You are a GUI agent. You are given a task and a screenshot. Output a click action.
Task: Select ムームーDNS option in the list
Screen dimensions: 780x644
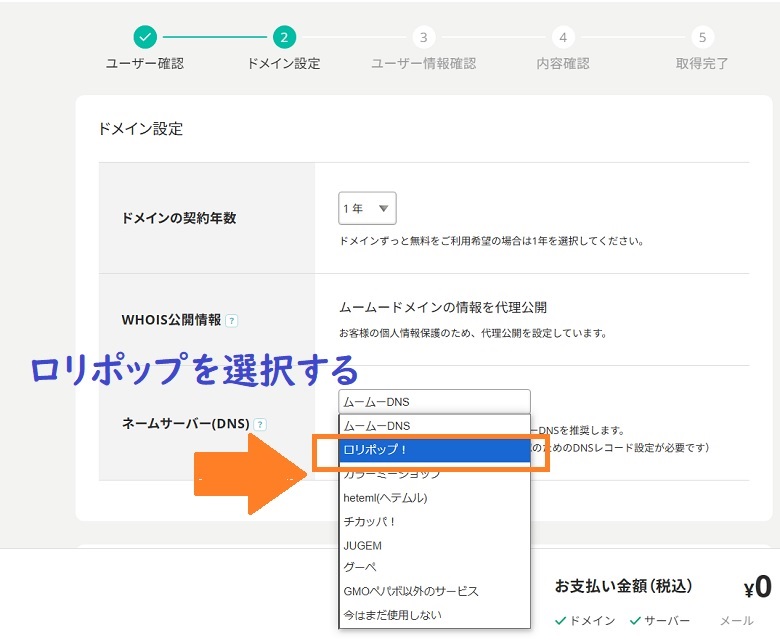pos(434,426)
